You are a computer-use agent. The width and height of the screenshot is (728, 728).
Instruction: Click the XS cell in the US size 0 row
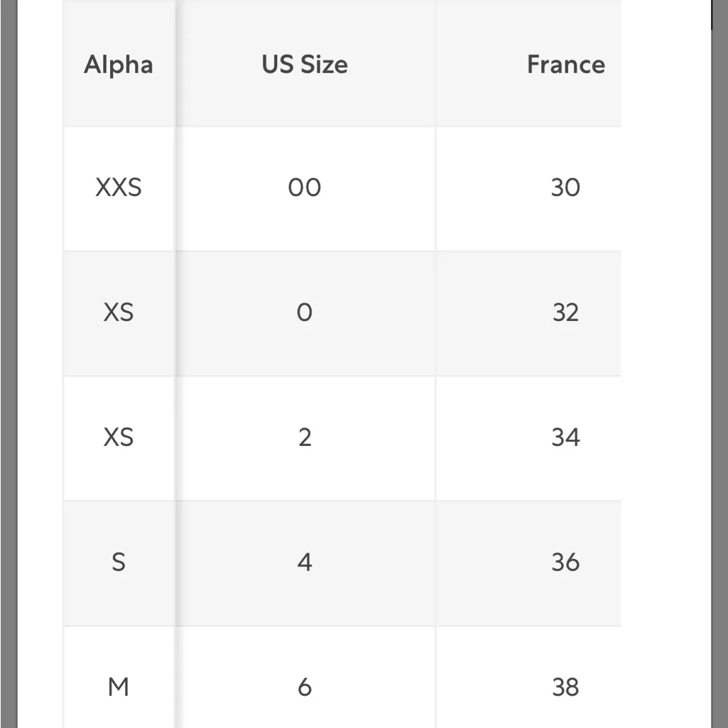[118, 313]
